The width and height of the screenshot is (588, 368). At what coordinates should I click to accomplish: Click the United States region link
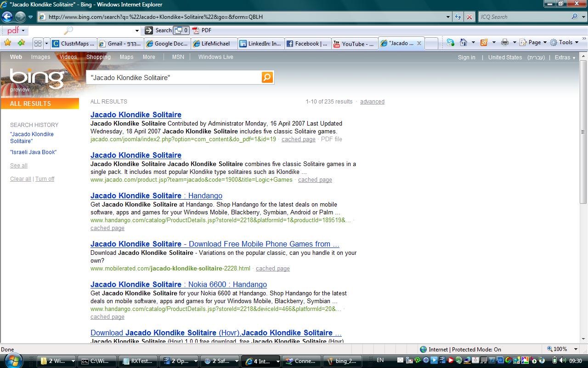tap(505, 57)
